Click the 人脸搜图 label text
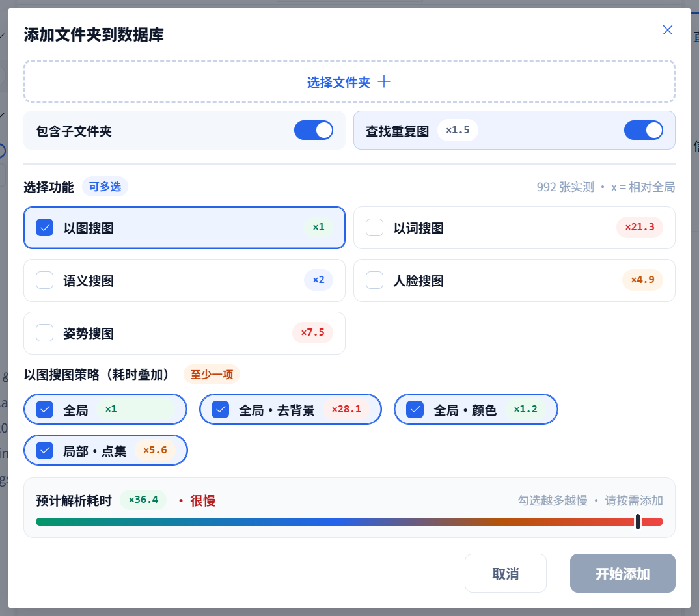 pyautogui.click(x=418, y=280)
